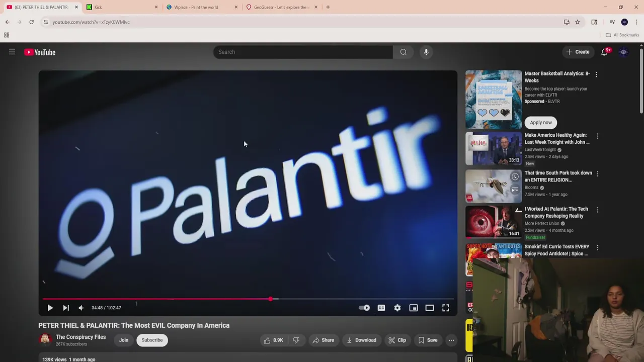
Task: Open the South Park video thumbnail
Action: (494, 186)
